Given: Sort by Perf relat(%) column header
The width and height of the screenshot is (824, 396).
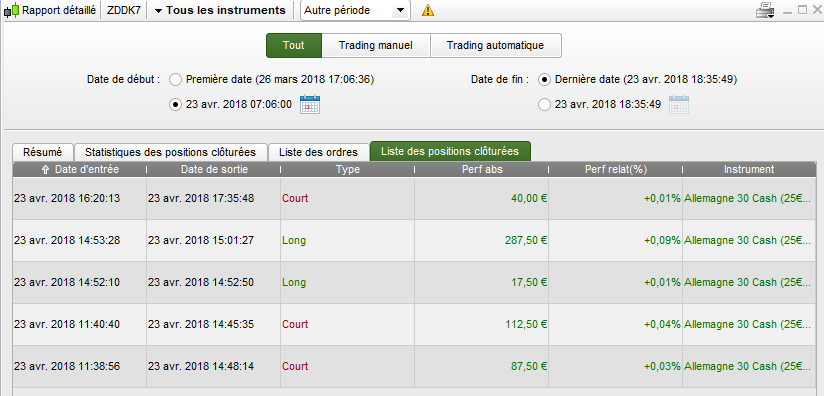Looking at the screenshot, I should click(x=616, y=169).
